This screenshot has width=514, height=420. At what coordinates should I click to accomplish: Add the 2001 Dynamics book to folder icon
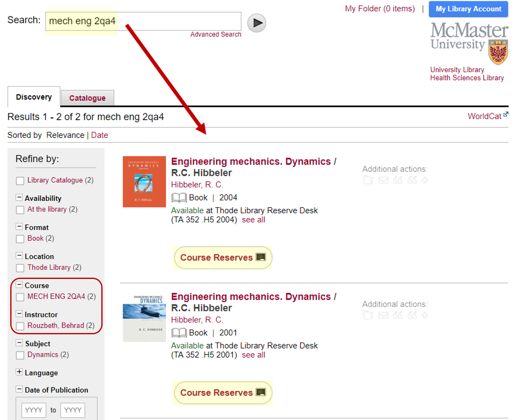[368, 315]
